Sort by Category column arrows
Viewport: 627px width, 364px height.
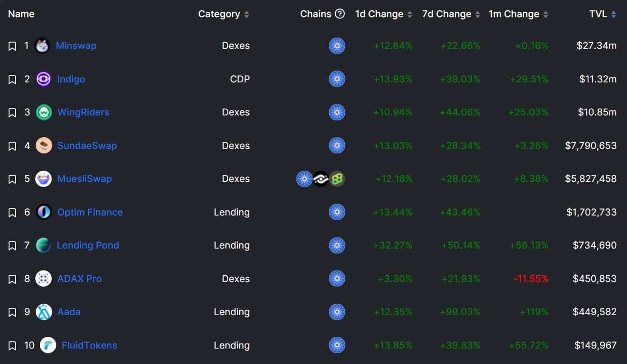click(246, 14)
